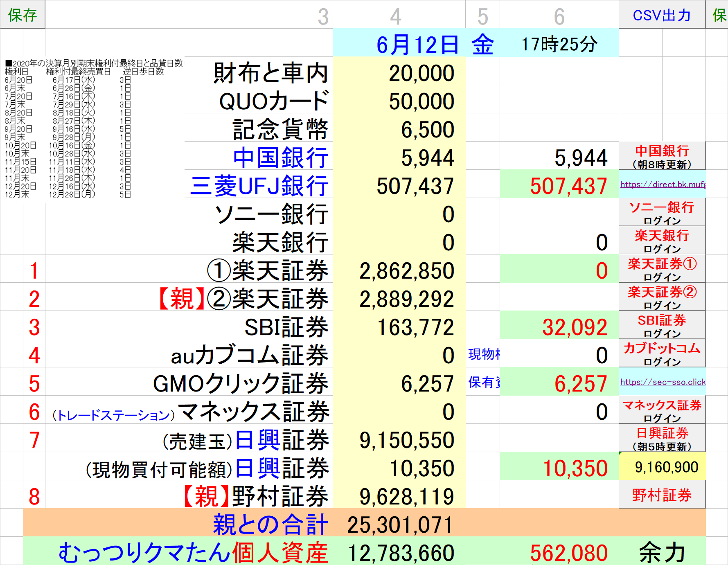Select the 163,772 value cell
The image size is (728, 565).
pos(399,325)
